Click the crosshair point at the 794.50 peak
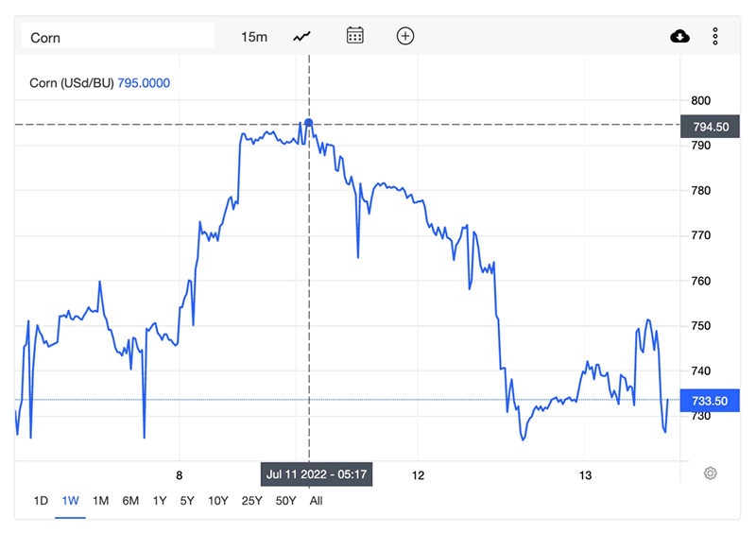The width and height of the screenshot is (756, 534). [x=309, y=124]
